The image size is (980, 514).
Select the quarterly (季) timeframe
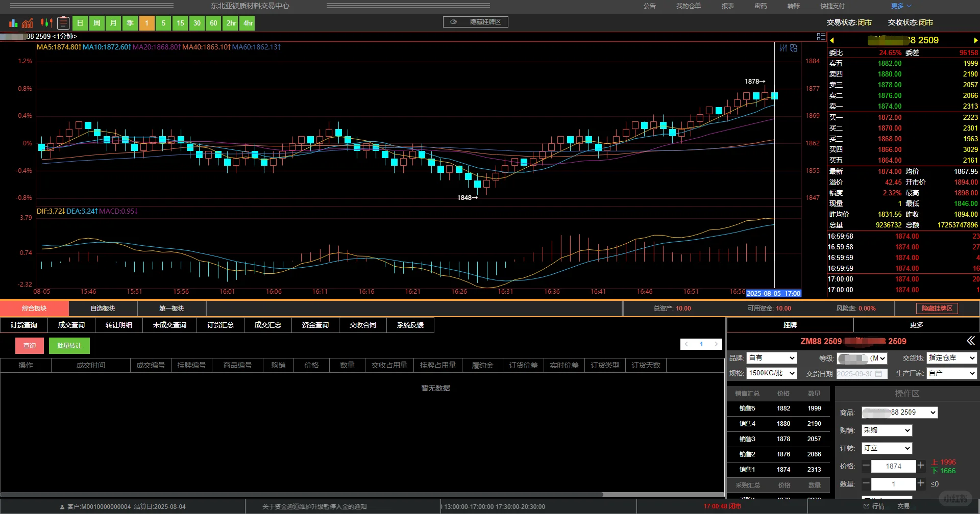click(130, 23)
